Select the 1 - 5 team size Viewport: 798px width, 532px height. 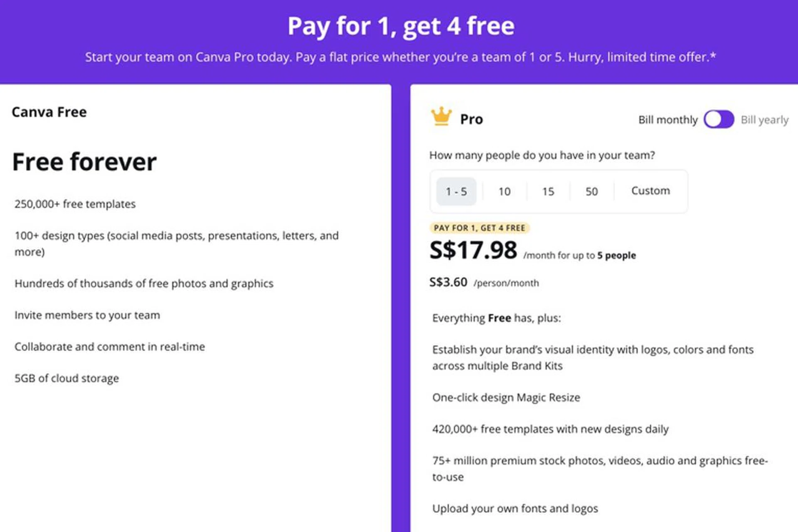click(x=456, y=192)
